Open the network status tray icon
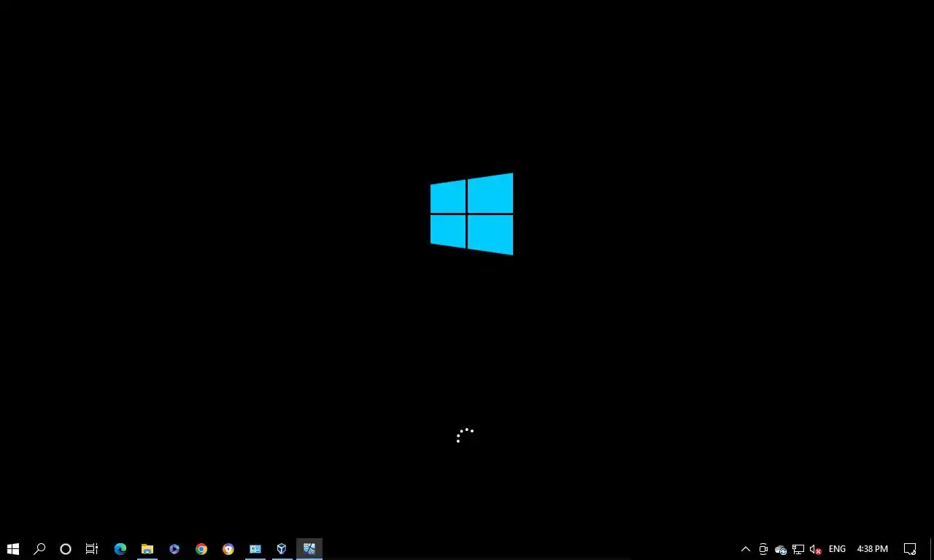Viewport: 934px width, 560px height. (x=798, y=549)
